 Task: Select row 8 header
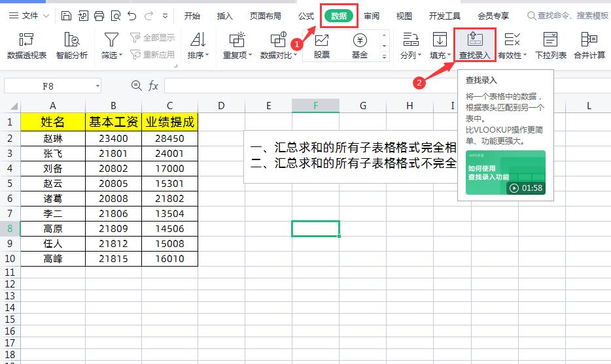(10, 229)
